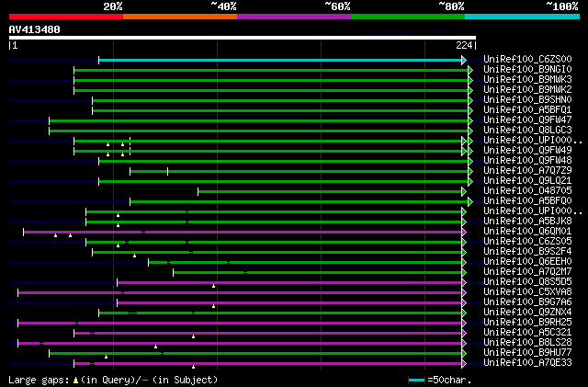Click the green alignment bar for Q9FW47
Image resolution: width=588 pixels, height=387 pixels.
pos(259,120)
